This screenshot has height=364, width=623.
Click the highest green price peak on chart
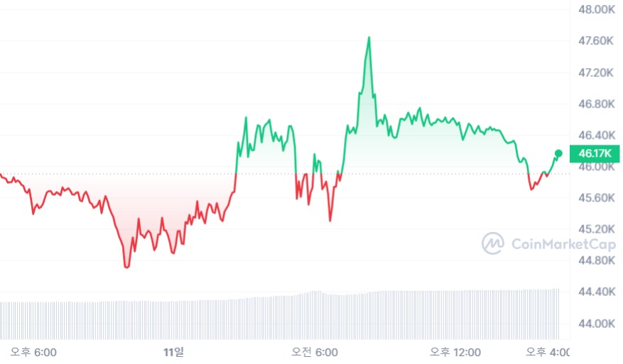point(369,38)
